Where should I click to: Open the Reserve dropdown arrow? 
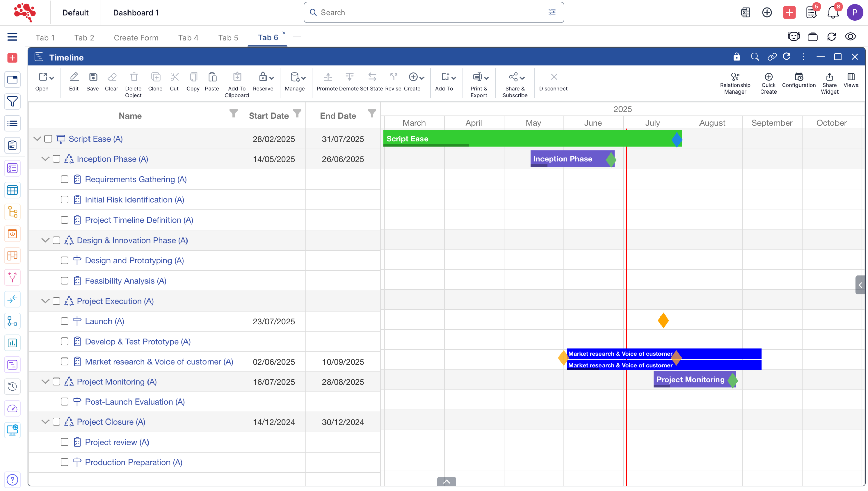click(x=272, y=78)
